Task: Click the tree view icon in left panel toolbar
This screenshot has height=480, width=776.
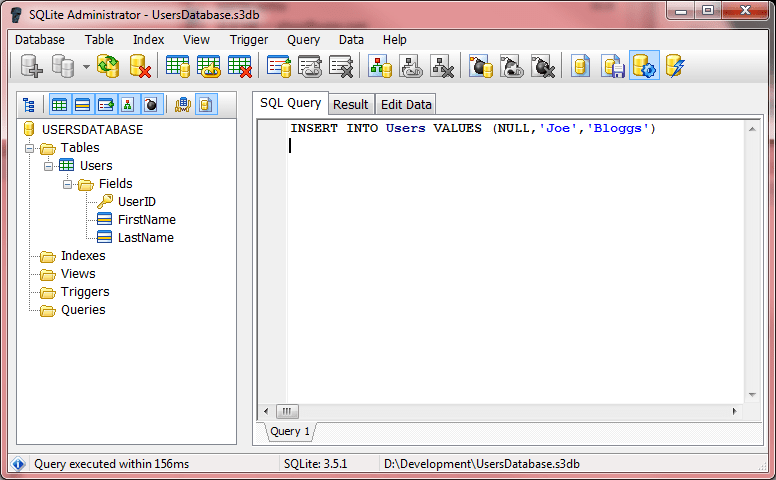Action: click(29, 104)
